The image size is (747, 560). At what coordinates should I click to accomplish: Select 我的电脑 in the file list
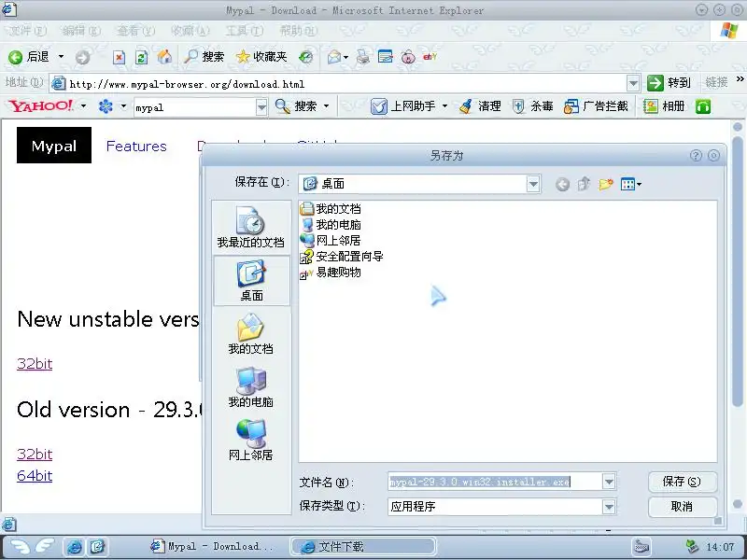331,225
